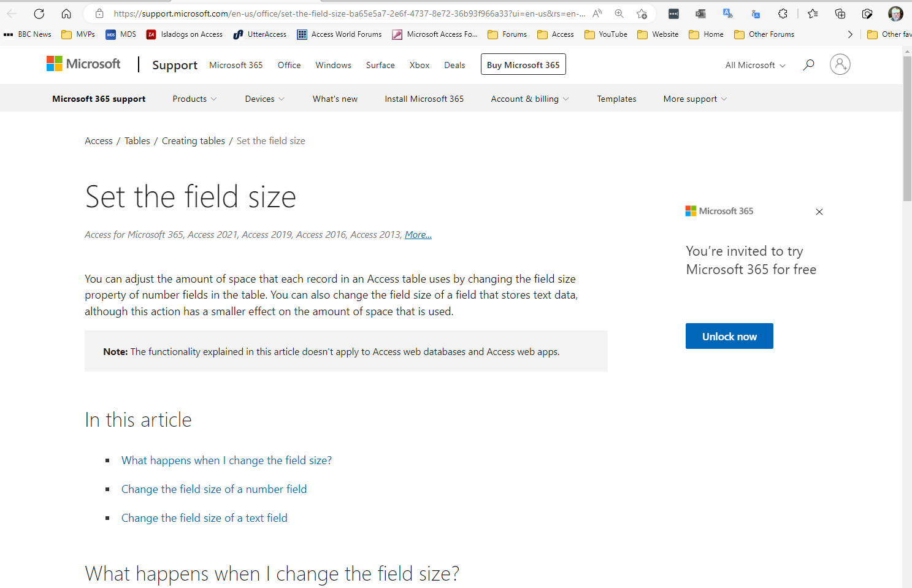Open Deals in top navigation

click(x=454, y=65)
